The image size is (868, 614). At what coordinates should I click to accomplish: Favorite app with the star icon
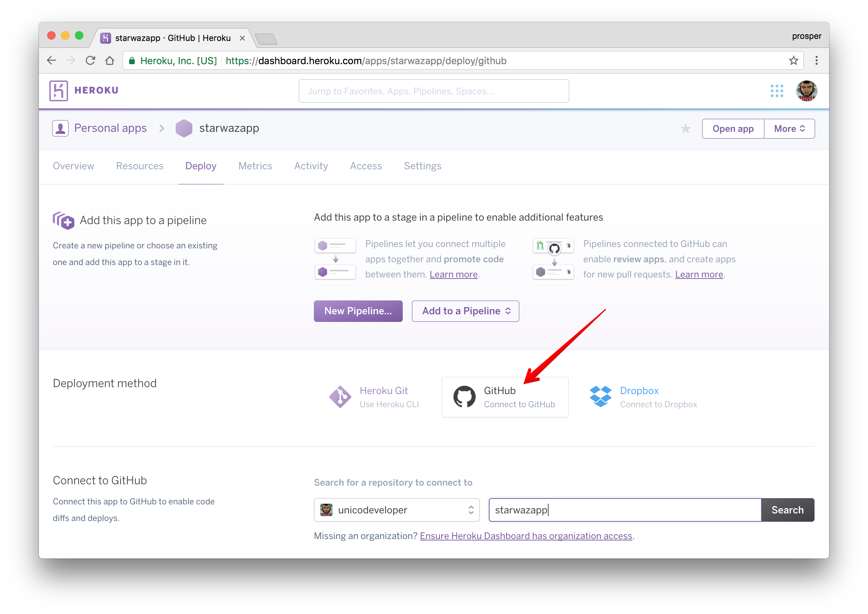tap(685, 129)
